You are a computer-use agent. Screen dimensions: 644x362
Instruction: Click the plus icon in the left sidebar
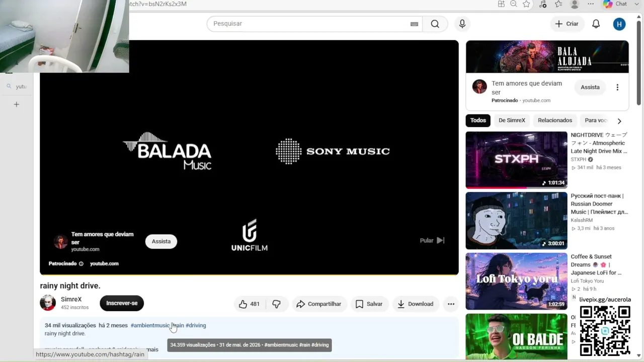17,105
